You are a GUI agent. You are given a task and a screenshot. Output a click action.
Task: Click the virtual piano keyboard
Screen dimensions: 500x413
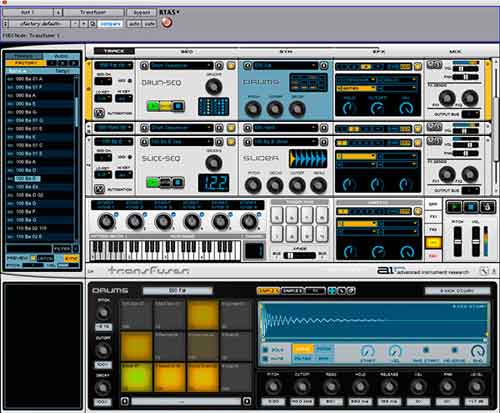pyautogui.click(x=165, y=250)
